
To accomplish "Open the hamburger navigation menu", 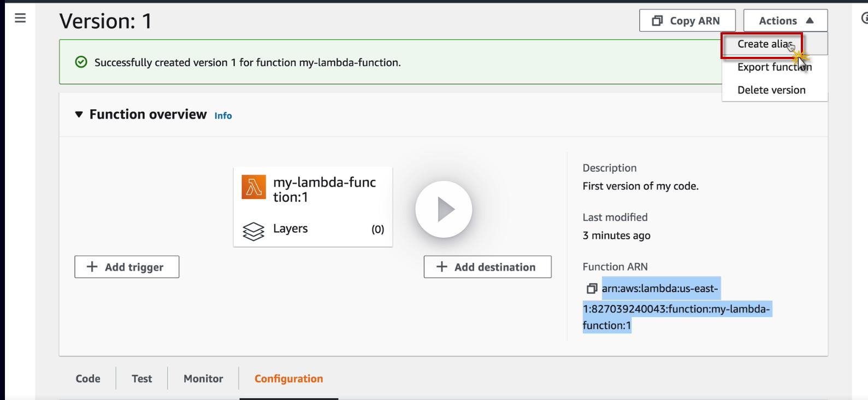I will tap(20, 18).
